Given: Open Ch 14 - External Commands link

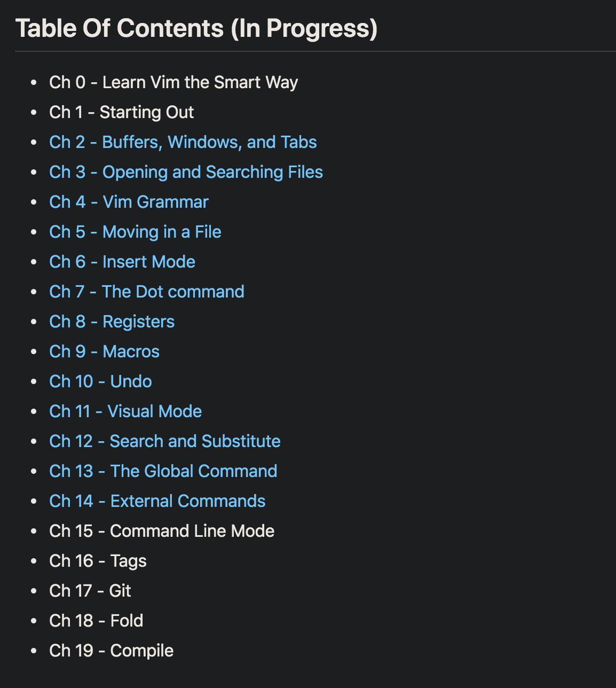Looking at the screenshot, I should pyautogui.click(x=157, y=501).
